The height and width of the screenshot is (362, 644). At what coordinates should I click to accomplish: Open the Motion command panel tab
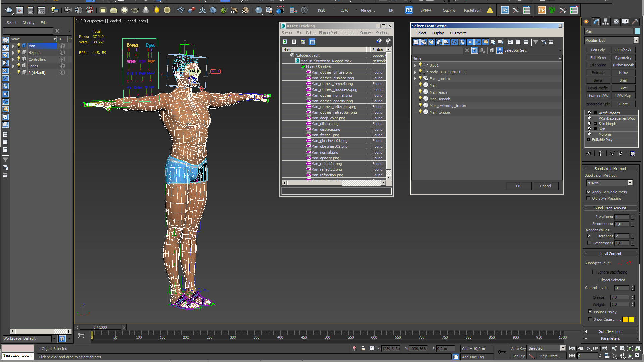point(616,22)
